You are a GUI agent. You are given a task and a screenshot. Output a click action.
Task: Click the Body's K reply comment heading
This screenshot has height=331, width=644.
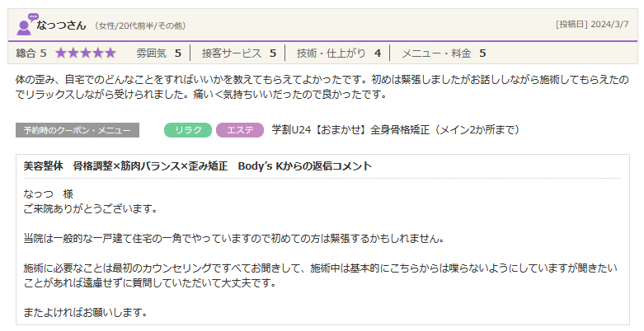point(198,166)
